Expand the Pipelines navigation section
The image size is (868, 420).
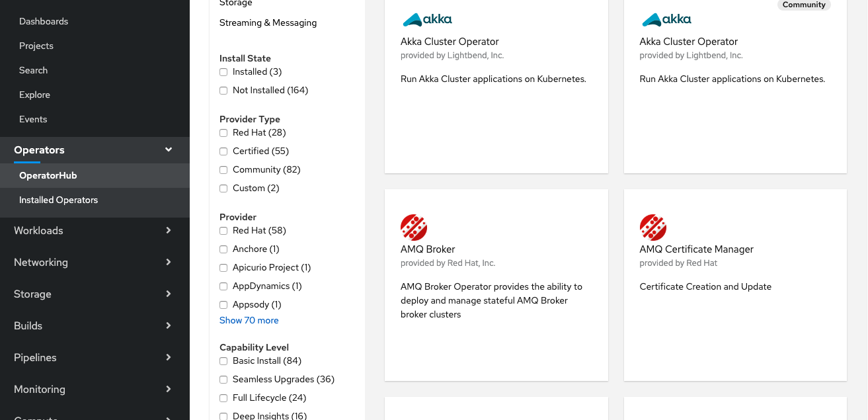[x=95, y=358]
